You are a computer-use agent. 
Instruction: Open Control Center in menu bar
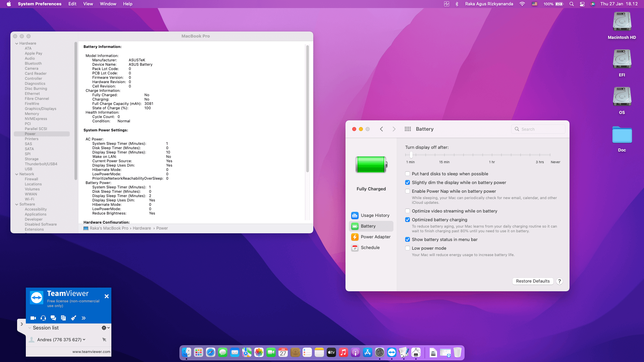tap(582, 4)
